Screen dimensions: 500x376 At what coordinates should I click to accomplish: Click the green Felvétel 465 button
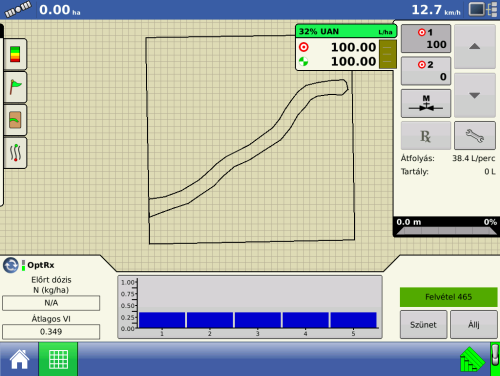(x=448, y=297)
